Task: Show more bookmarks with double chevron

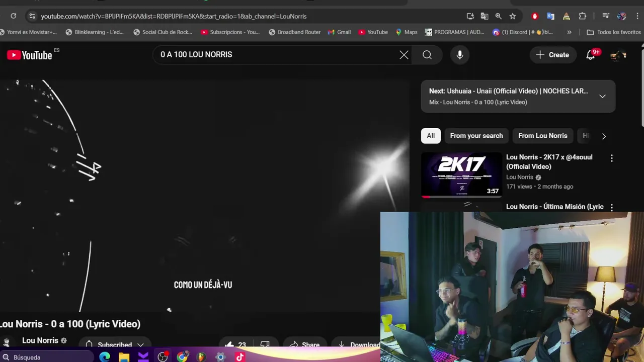Action: click(569, 32)
